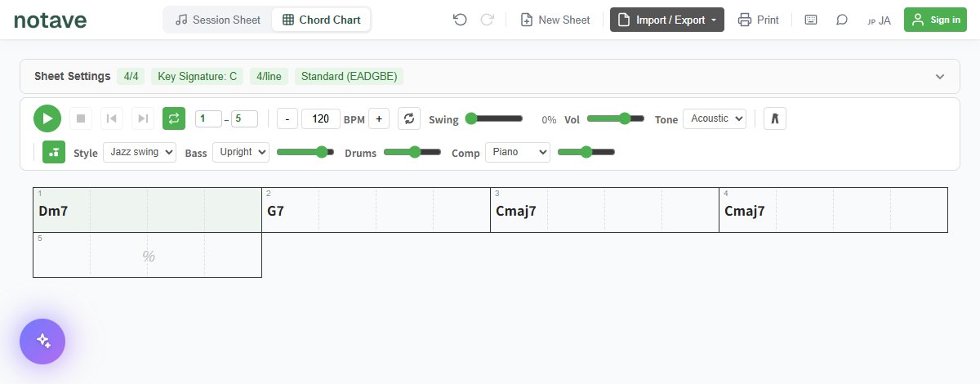This screenshot has height=384, width=980.
Task: Create a New Sheet
Action: [x=555, y=20]
